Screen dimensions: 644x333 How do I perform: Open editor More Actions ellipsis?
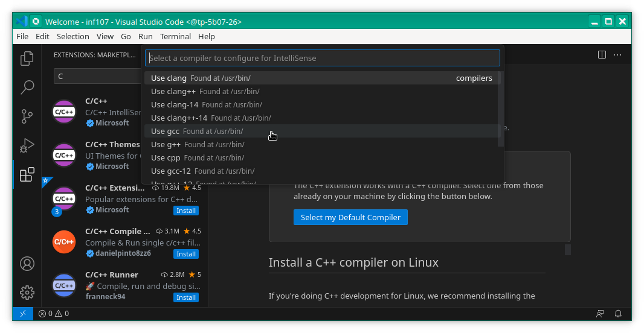[617, 54]
